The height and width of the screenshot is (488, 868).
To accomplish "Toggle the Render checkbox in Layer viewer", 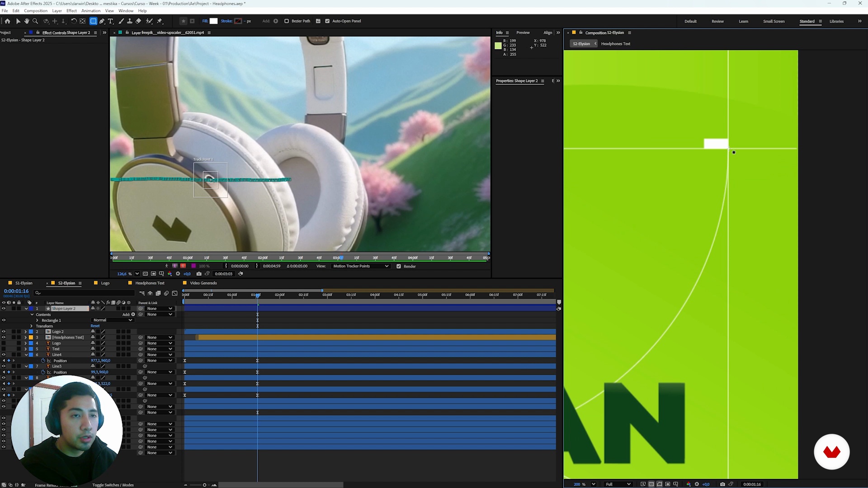I will coord(399,267).
